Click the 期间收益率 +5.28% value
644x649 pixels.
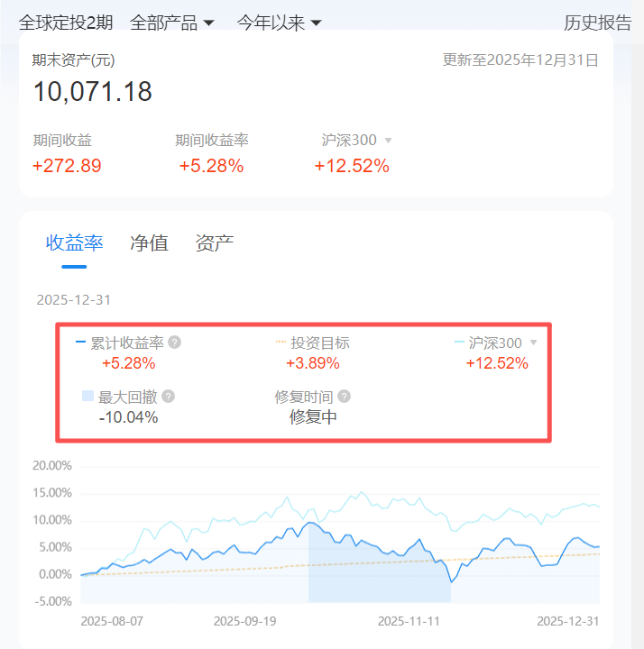click(x=211, y=166)
